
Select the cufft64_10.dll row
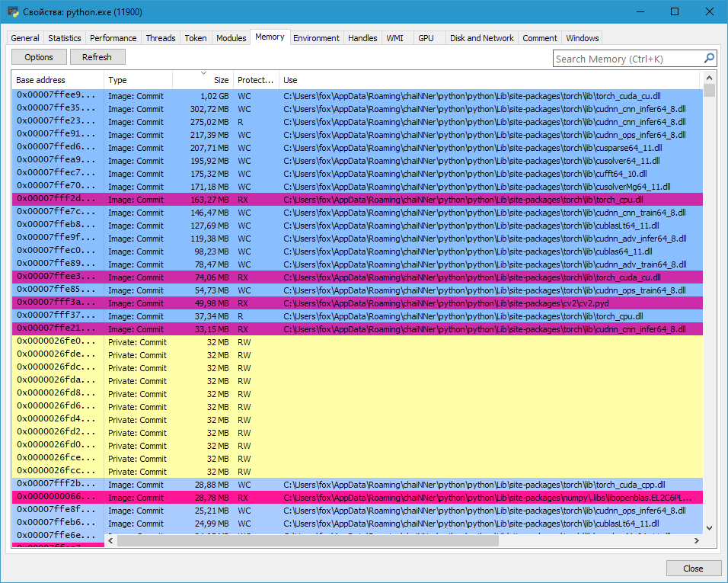coord(357,174)
